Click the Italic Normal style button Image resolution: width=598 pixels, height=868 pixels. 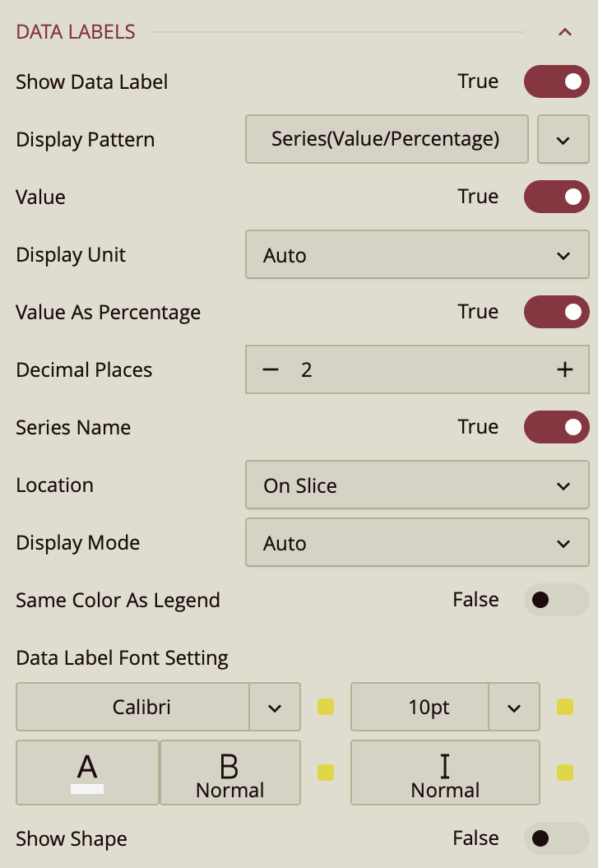445,772
